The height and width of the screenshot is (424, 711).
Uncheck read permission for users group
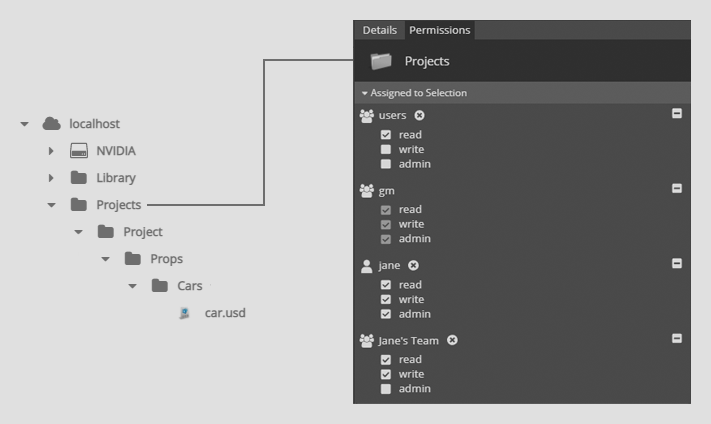[386, 135]
